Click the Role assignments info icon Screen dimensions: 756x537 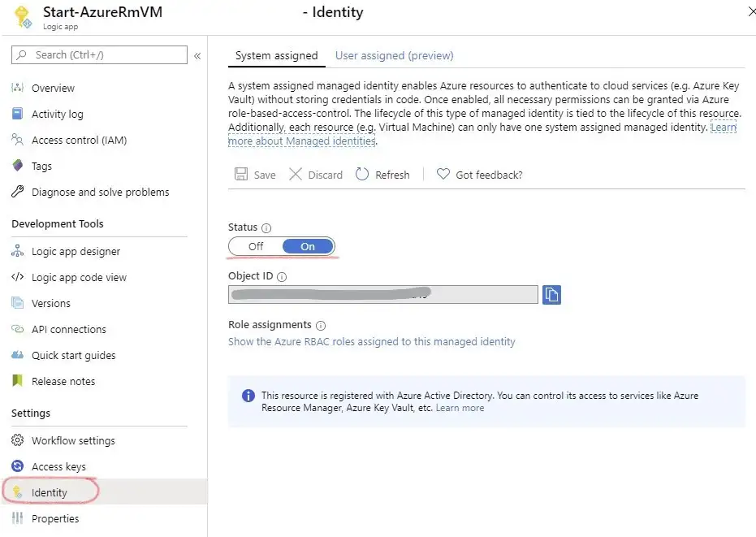tap(321, 325)
